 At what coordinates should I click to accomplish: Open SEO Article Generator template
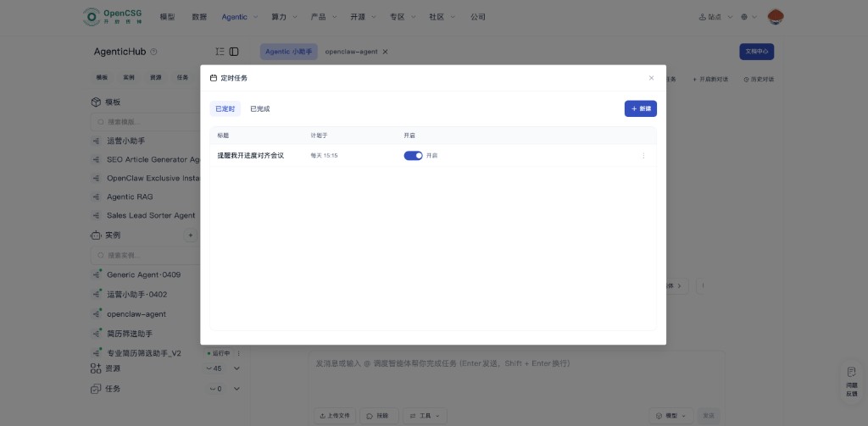(153, 159)
